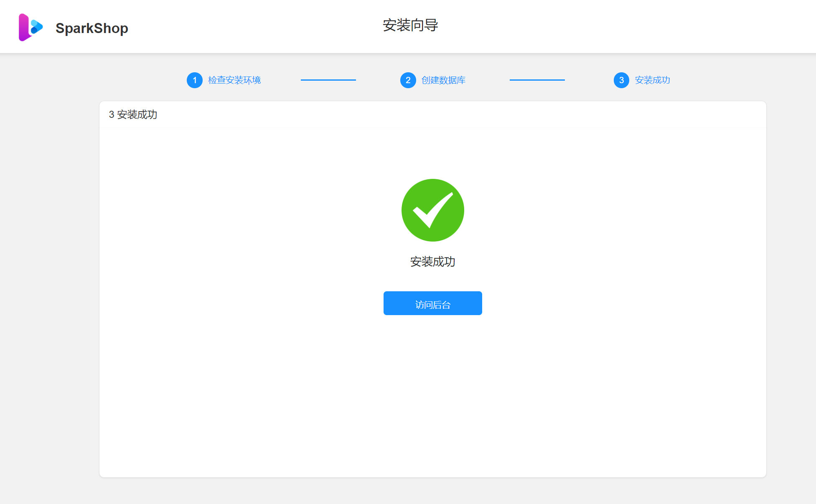Click the step 2 number circle

click(x=408, y=80)
